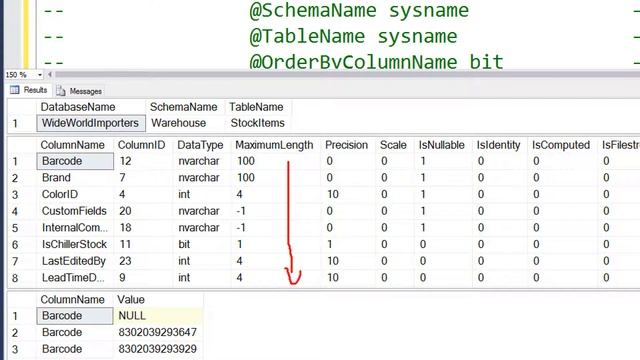
Task: Click the Precision column header
Action: [x=347, y=145]
